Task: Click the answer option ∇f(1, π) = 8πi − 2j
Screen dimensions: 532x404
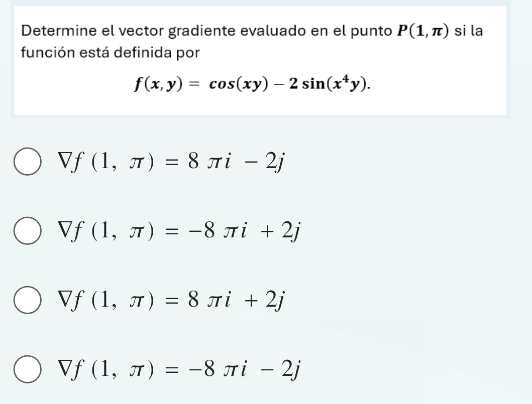Action: click(171, 160)
